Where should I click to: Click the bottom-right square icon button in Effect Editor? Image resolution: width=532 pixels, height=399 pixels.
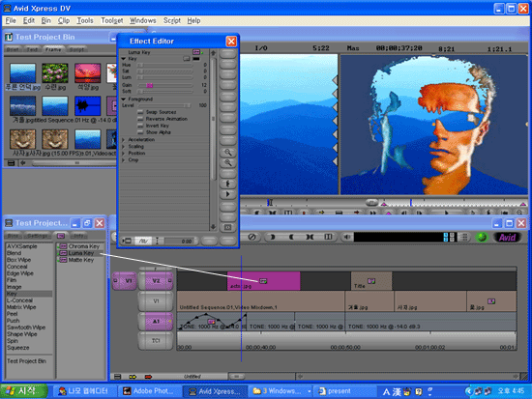click(228, 227)
